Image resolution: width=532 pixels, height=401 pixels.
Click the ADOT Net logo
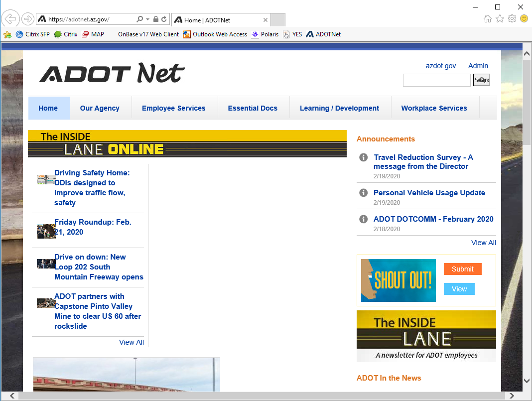(x=112, y=73)
